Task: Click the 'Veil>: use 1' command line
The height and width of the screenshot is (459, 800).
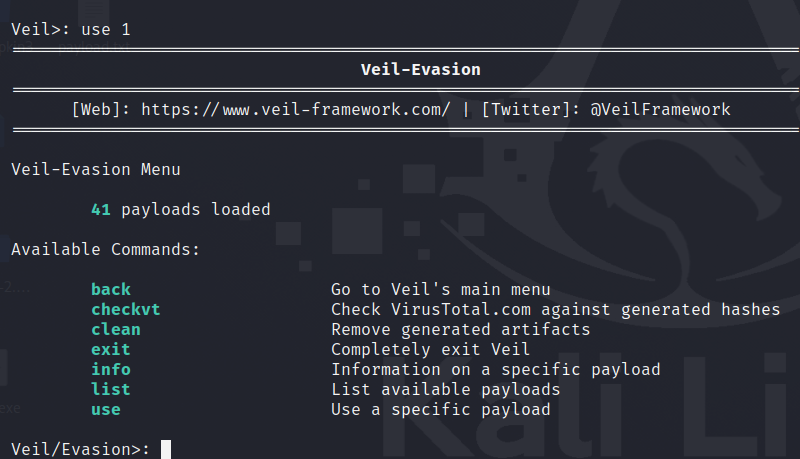Action: 70,29
